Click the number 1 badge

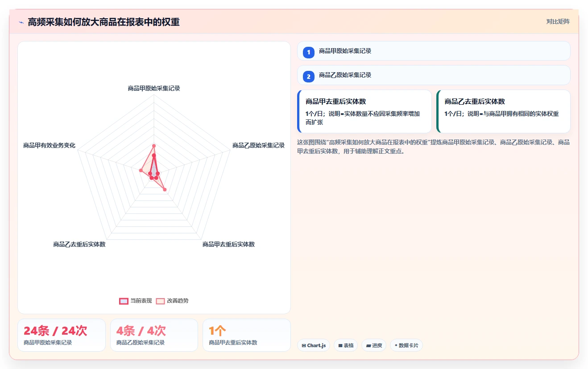point(308,53)
